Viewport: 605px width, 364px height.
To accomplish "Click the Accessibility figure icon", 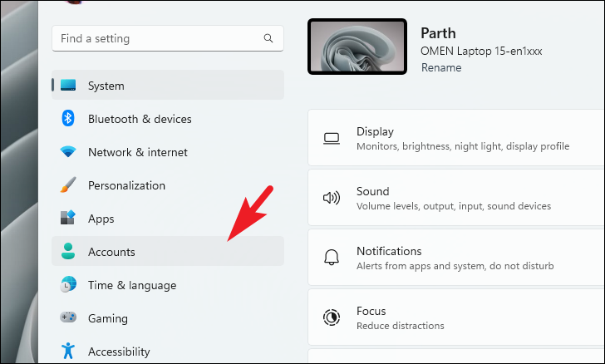I will click(x=68, y=351).
